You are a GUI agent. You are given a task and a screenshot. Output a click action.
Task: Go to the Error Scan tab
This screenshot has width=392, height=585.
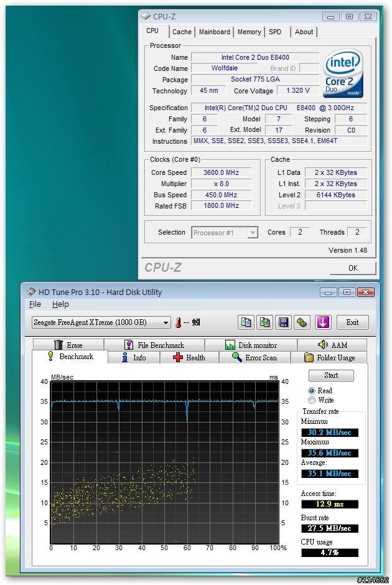254,357
